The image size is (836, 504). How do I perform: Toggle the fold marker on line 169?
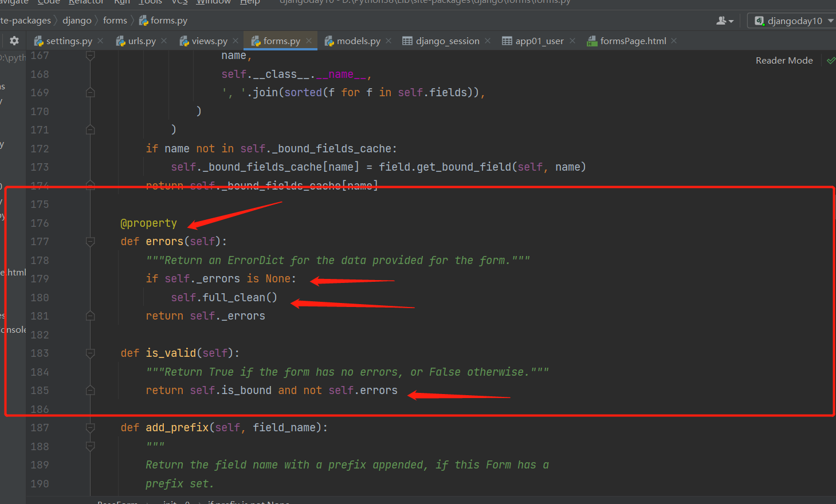90,92
